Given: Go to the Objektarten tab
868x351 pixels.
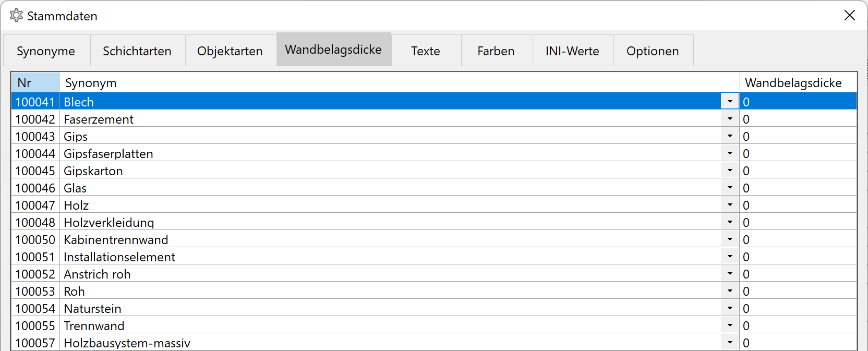Looking at the screenshot, I should 230,51.
